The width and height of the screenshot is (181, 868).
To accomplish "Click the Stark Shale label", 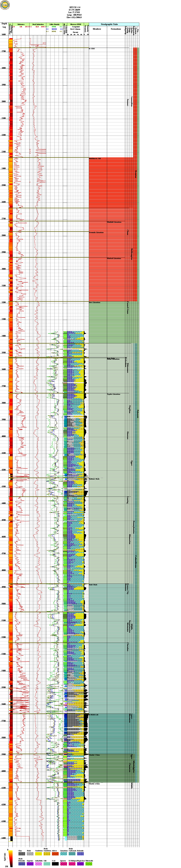I will 93,585.
